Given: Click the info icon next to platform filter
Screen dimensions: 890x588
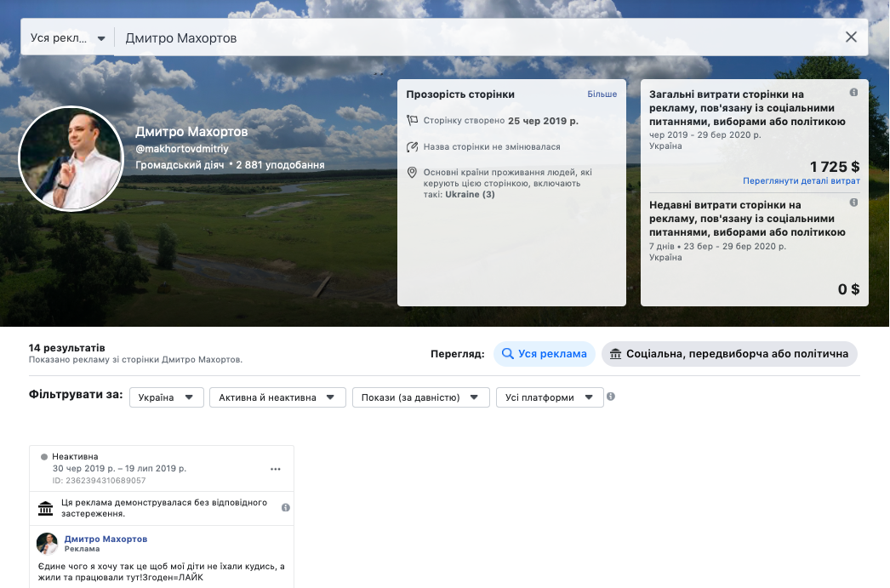Looking at the screenshot, I should tap(611, 397).
